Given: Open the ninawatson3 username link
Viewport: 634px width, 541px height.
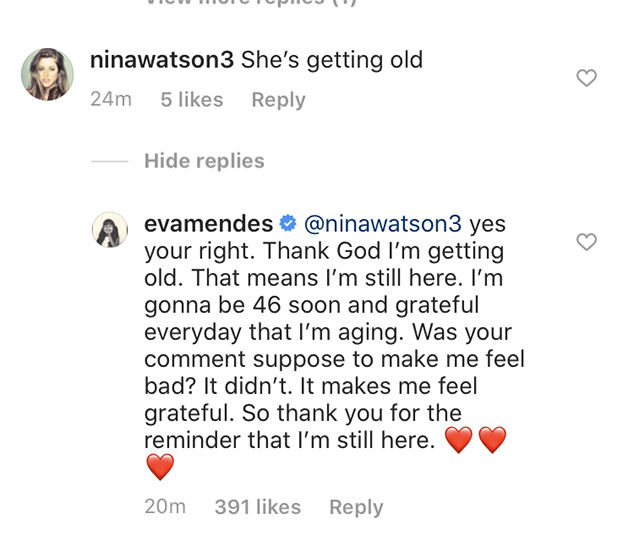Looking at the screenshot, I should tap(162, 60).
